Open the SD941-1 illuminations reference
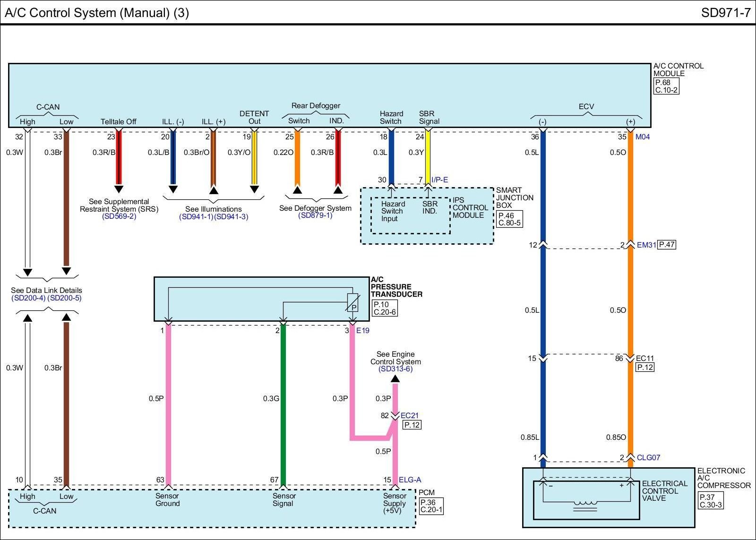The image size is (756, 540). (x=196, y=217)
